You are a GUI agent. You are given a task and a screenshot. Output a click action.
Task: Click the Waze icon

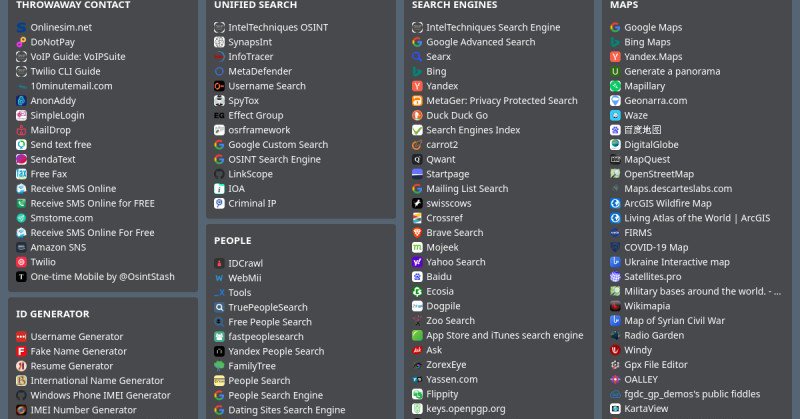[x=615, y=116]
